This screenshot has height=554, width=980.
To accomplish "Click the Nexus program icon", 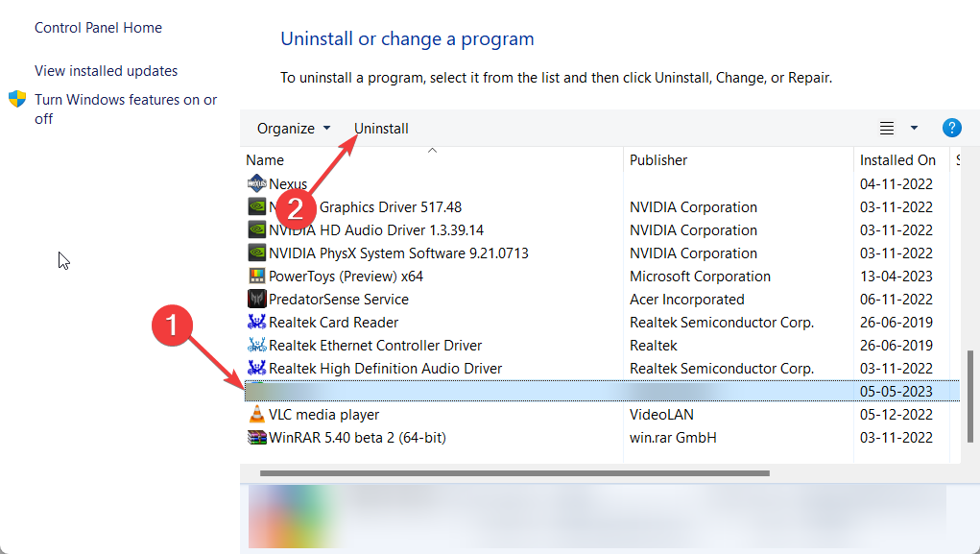I will [x=256, y=183].
